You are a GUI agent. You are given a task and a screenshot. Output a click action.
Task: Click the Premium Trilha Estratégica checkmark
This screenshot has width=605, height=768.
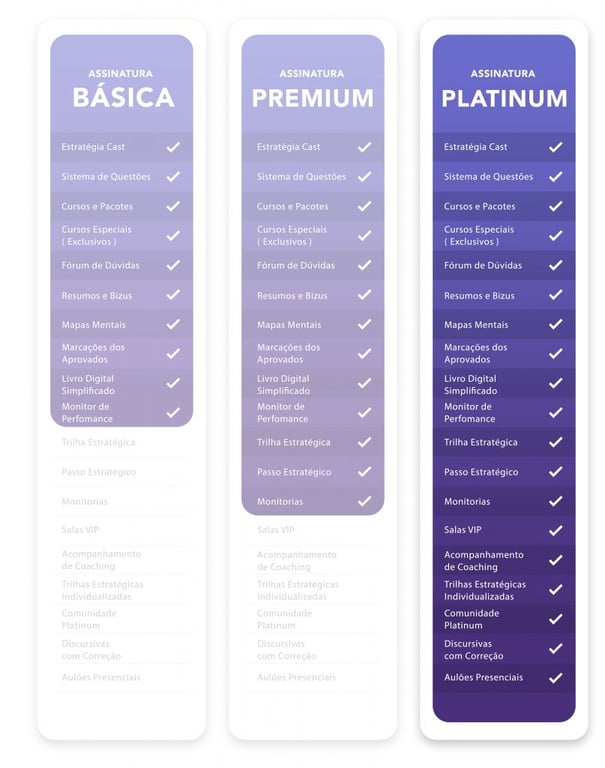[x=364, y=442]
